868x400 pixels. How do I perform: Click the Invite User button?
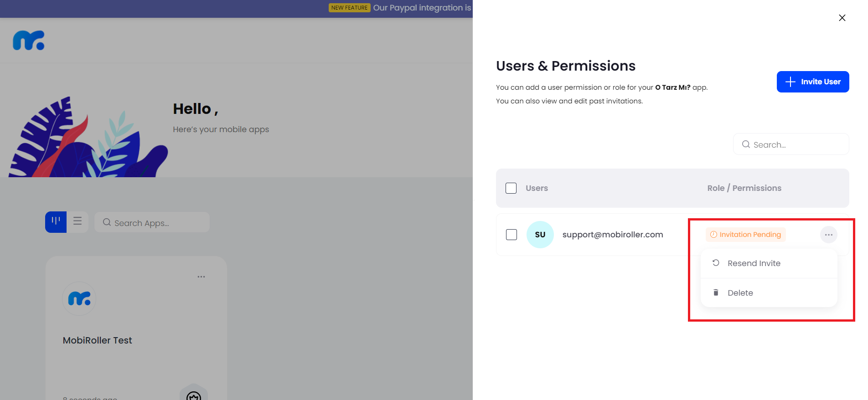813,82
